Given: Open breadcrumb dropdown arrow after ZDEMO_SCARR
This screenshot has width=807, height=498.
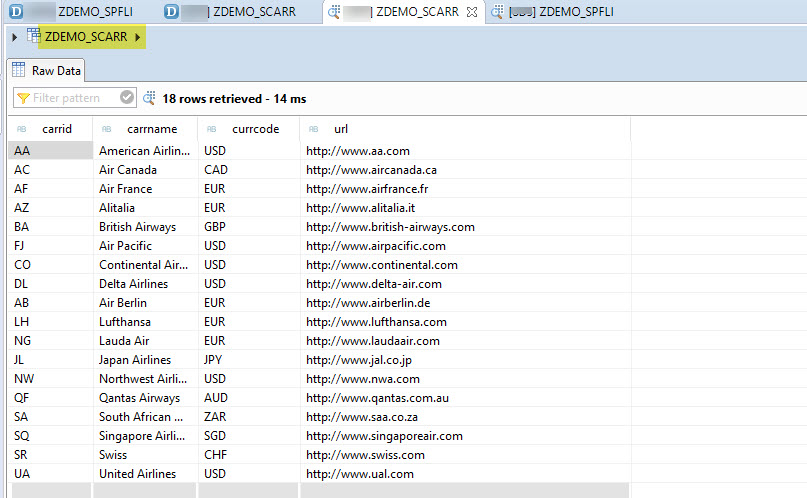Looking at the screenshot, I should [x=137, y=37].
